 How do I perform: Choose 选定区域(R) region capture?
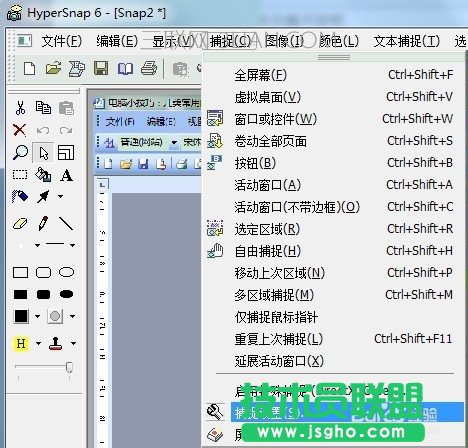(x=334, y=229)
